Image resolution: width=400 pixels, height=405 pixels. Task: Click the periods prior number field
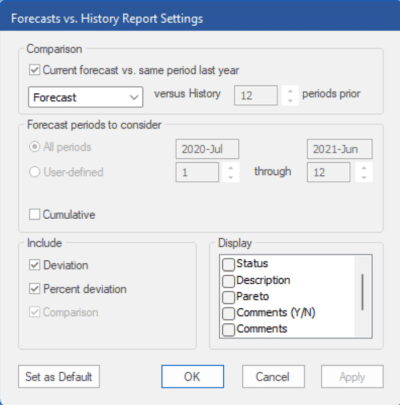256,96
